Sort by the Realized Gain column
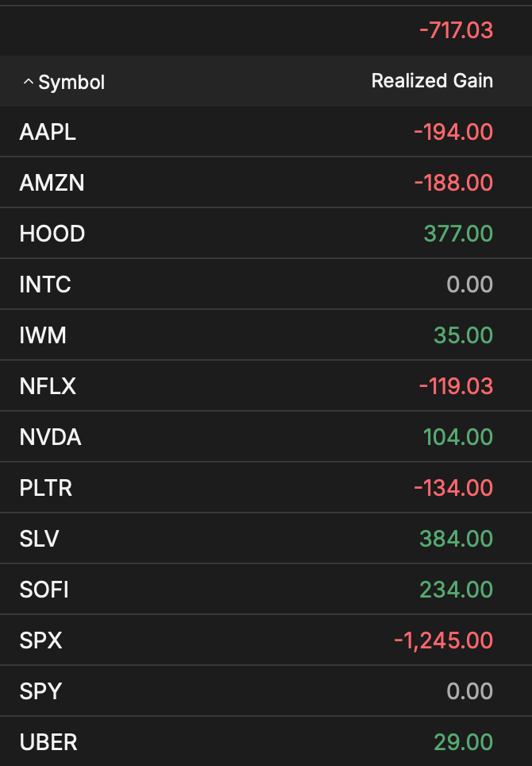The height and width of the screenshot is (766, 532). [432, 80]
